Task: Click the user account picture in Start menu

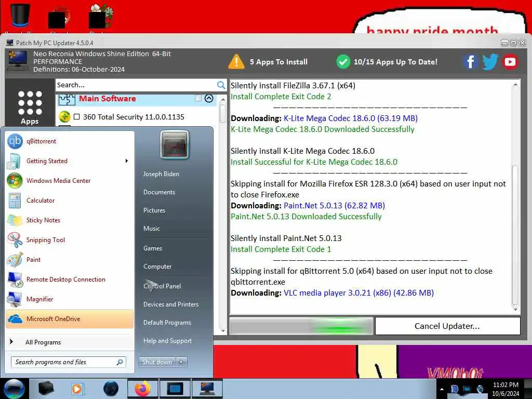Action: click(175, 144)
